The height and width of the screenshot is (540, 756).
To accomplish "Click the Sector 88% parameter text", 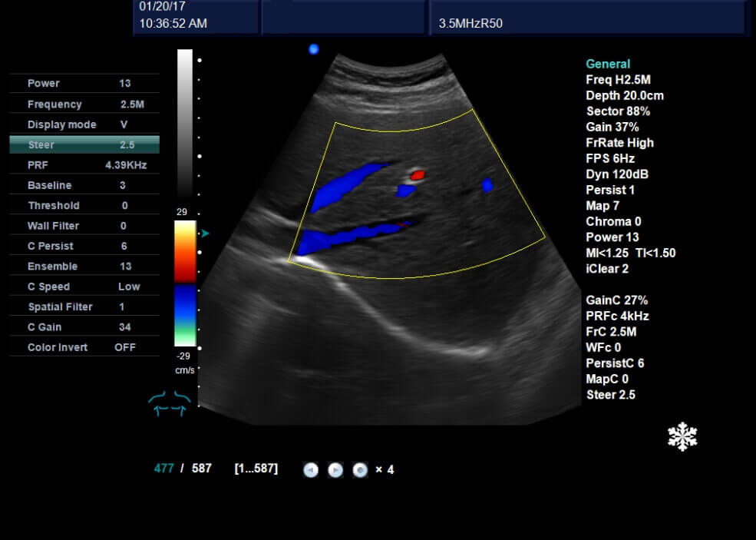I will pyautogui.click(x=618, y=111).
